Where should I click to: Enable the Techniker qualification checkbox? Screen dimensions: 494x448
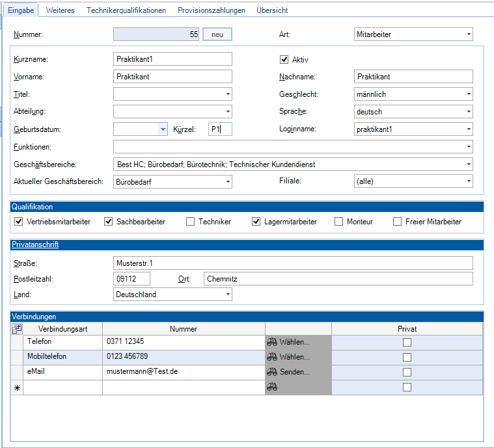point(190,222)
